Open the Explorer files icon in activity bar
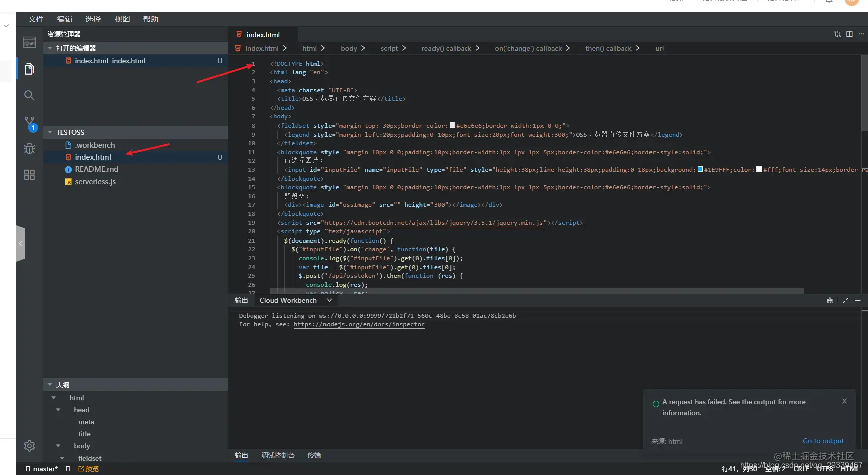This screenshot has height=475, width=868. 29,69
